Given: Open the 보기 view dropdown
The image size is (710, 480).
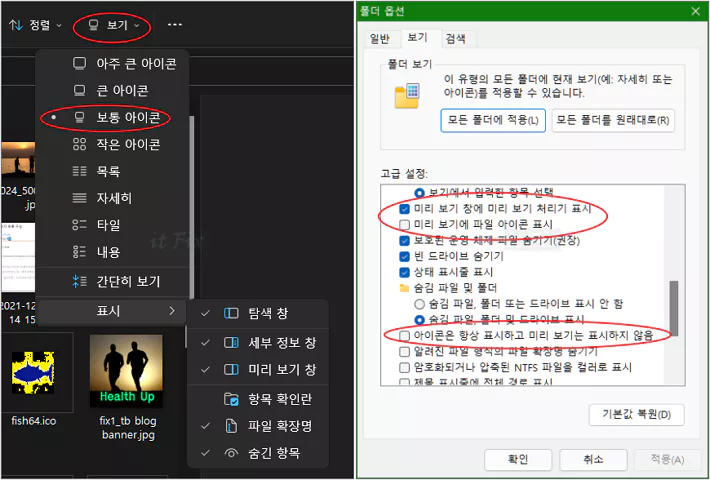Looking at the screenshot, I should click(x=114, y=25).
